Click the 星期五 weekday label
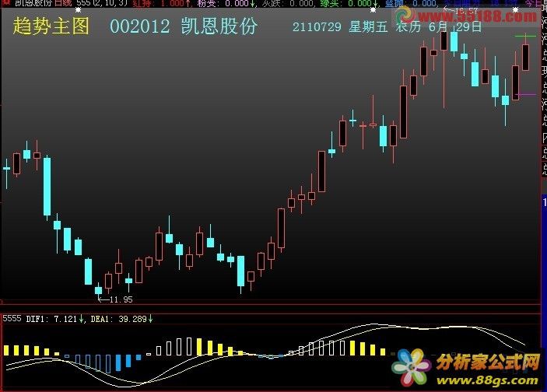The height and width of the screenshot is (392, 547). (x=368, y=27)
